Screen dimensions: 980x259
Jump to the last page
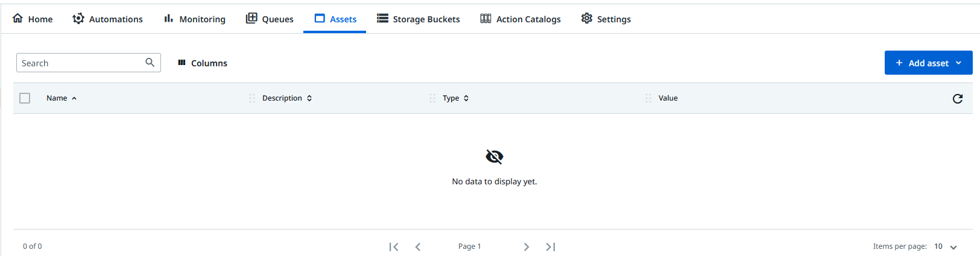tap(551, 247)
